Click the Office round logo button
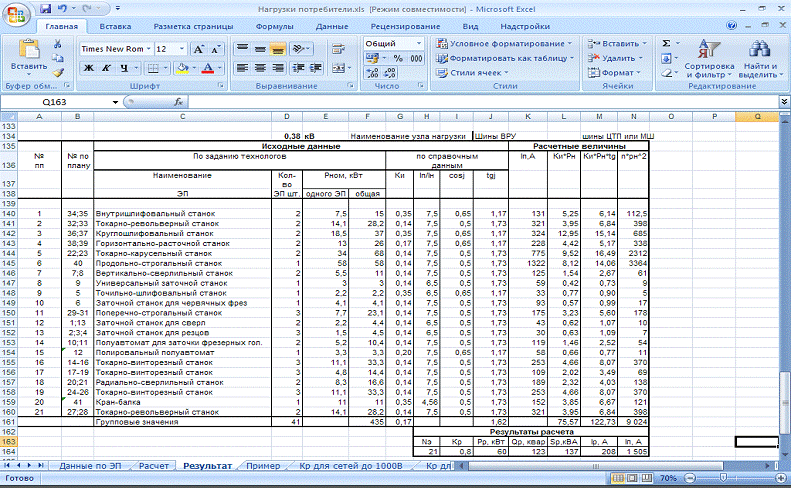This screenshot has width=791, height=488. pyautogui.click(x=17, y=14)
